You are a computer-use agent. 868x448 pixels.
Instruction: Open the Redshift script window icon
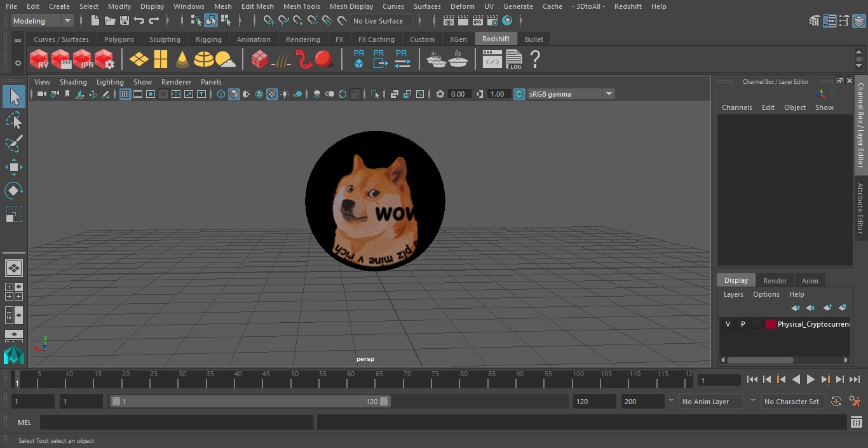(492, 60)
